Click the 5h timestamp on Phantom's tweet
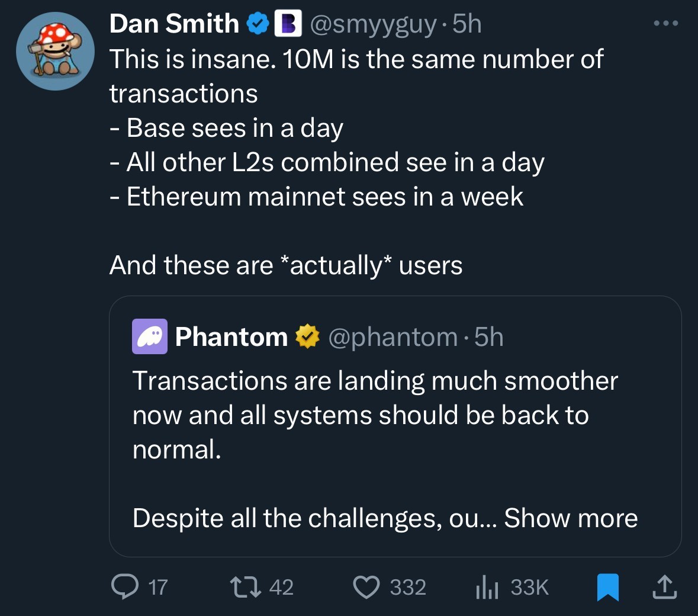This screenshot has width=698, height=616. (489, 336)
